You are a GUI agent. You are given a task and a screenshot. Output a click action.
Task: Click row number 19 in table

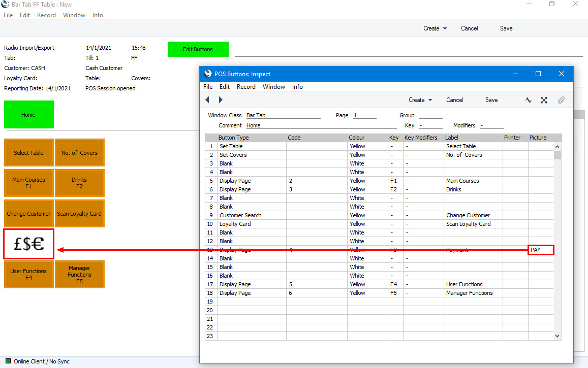pyautogui.click(x=210, y=302)
